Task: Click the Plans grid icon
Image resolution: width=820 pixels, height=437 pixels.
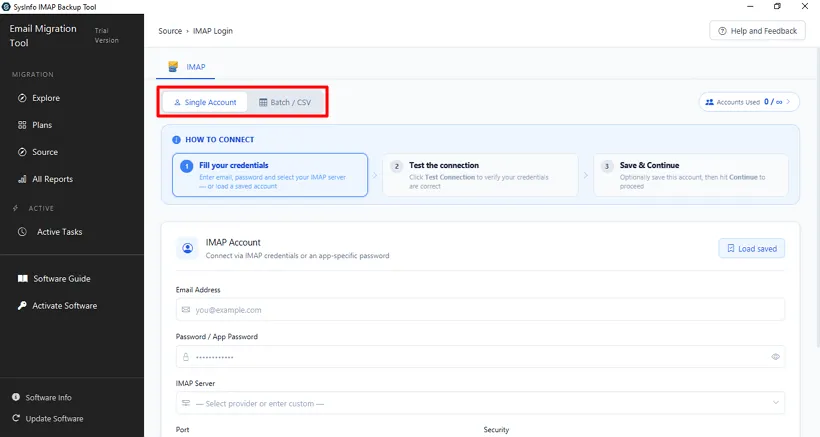Action: pos(22,125)
